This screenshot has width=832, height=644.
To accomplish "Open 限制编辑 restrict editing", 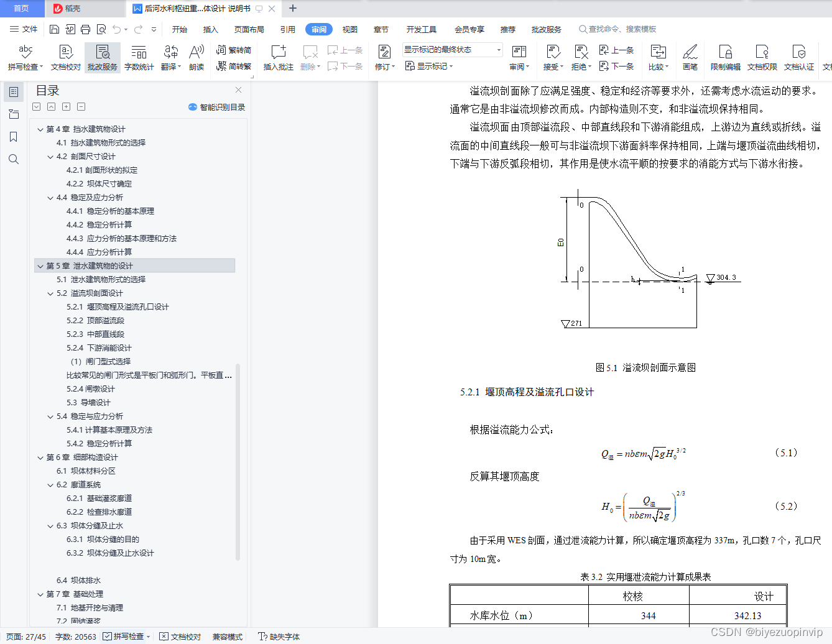I will pos(726,57).
